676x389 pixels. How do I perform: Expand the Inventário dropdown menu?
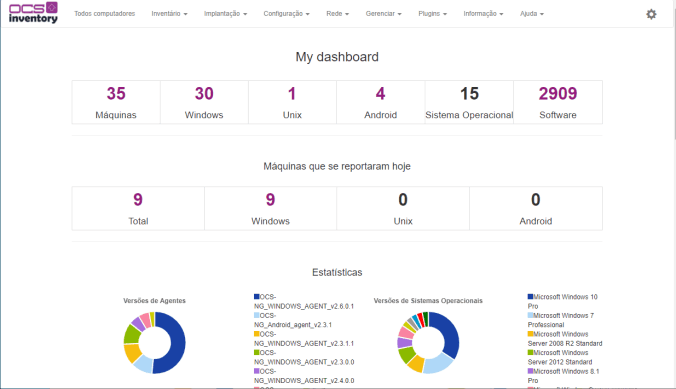(169, 14)
